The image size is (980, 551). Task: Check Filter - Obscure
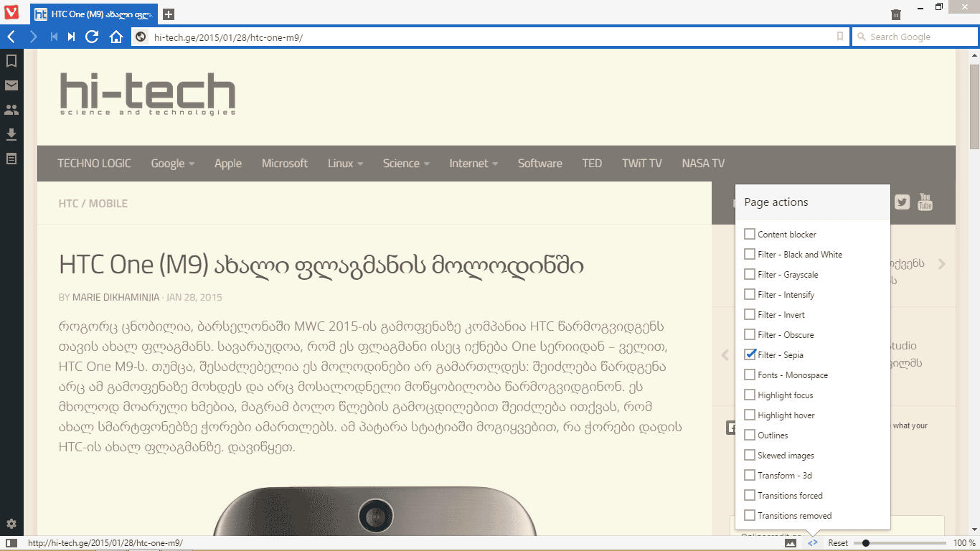[x=750, y=334]
